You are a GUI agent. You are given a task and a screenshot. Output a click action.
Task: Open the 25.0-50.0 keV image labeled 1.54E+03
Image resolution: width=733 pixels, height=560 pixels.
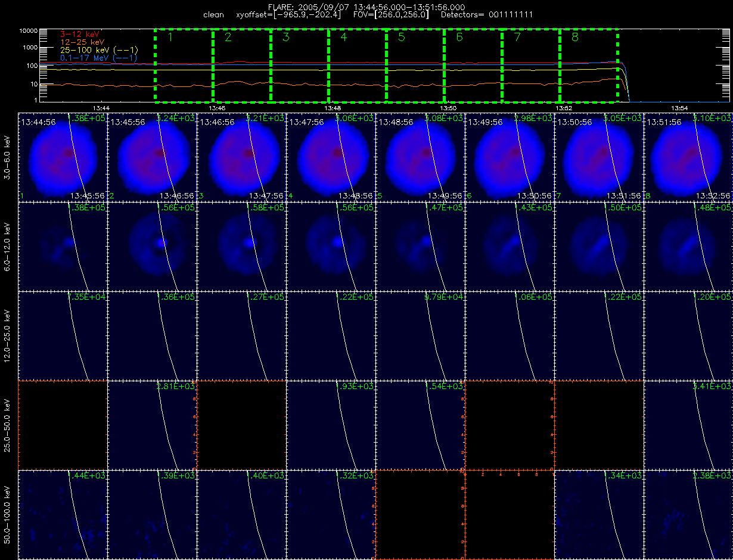[x=420, y=424]
